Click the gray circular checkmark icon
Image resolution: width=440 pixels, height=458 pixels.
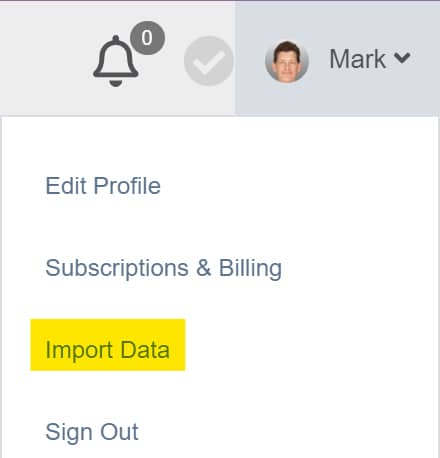click(209, 61)
